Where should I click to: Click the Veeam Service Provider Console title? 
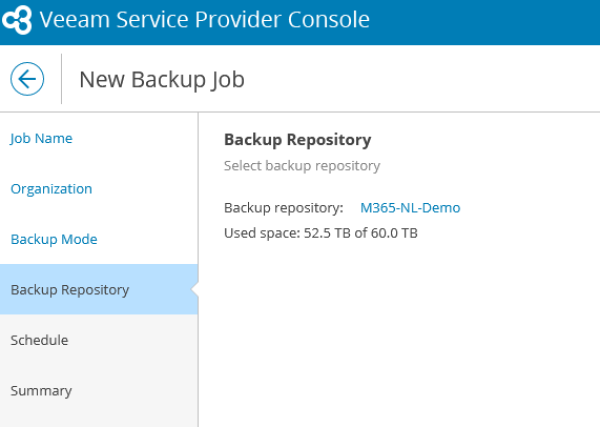[205, 20]
